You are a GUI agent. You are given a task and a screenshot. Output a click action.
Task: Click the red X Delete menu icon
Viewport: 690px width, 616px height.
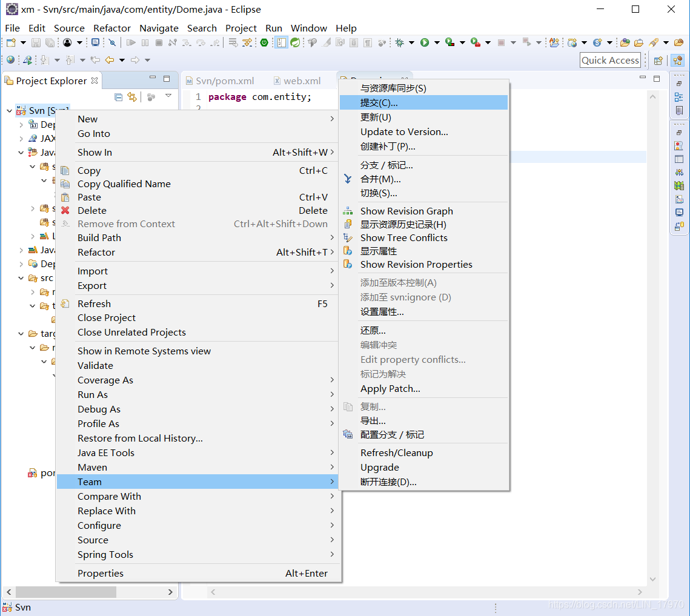point(65,210)
